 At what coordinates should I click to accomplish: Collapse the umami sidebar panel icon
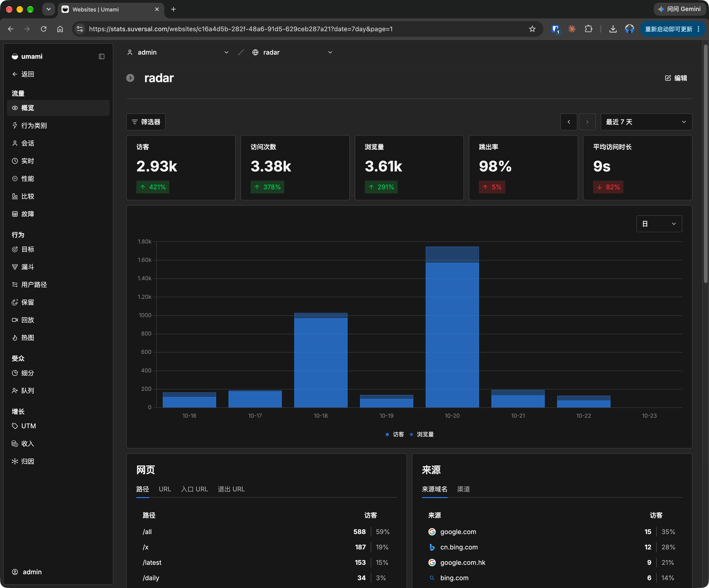[101, 56]
